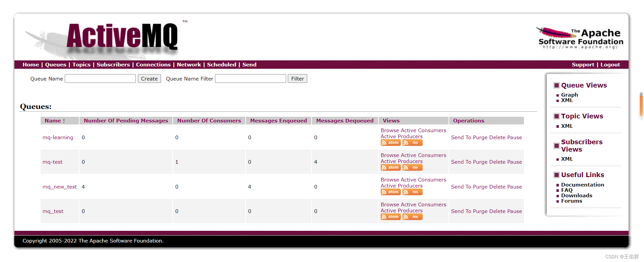Sort by Messages Enqueued column

[x=278, y=121]
